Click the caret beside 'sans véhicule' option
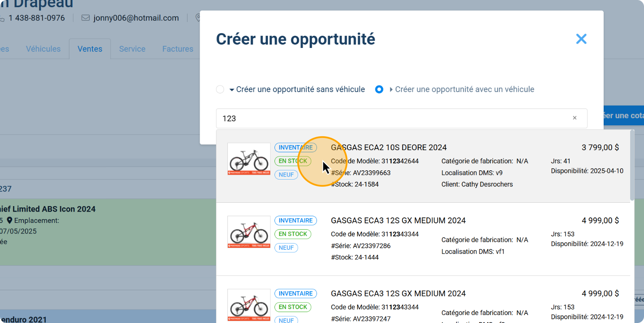This screenshot has height=323, width=644. click(232, 90)
